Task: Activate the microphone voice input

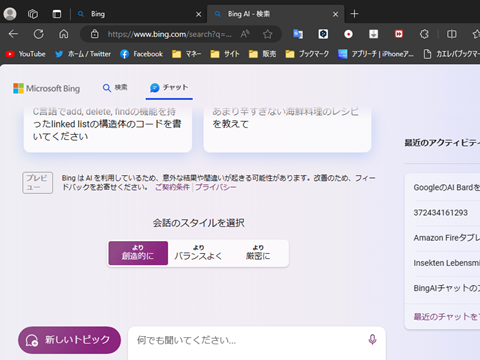Action: 372,340
